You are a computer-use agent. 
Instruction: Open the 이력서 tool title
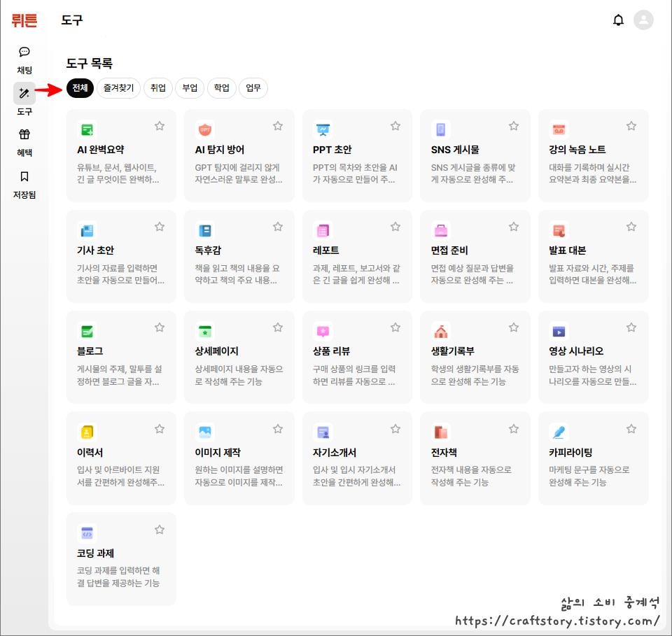click(x=90, y=452)
